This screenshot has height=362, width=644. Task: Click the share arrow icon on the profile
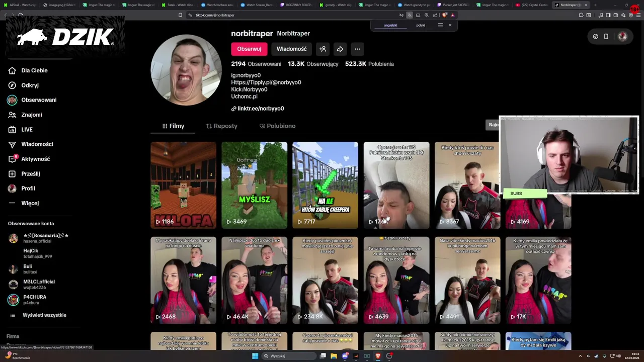(340, 49)
